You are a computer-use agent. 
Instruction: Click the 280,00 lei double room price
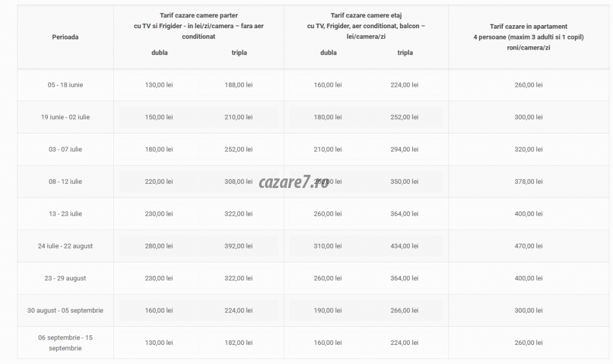[159, 246]
